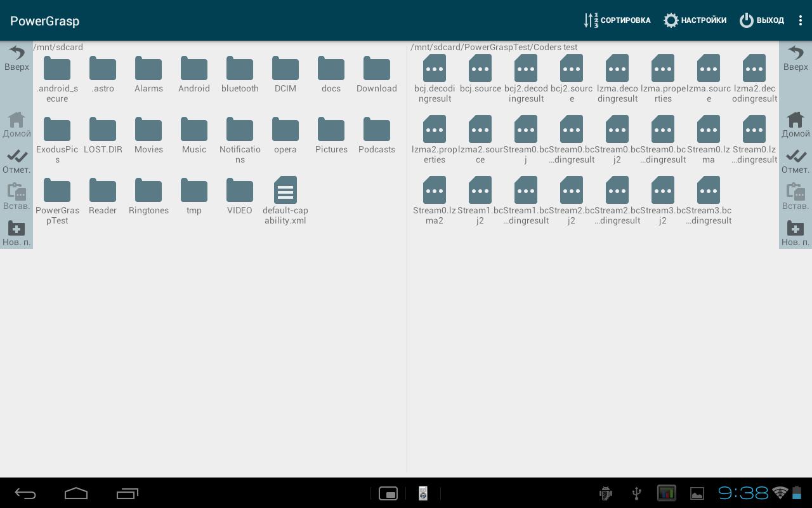812x508 pixels.
Task: Select the lzma2.properties file
Action: coord(435,140)
